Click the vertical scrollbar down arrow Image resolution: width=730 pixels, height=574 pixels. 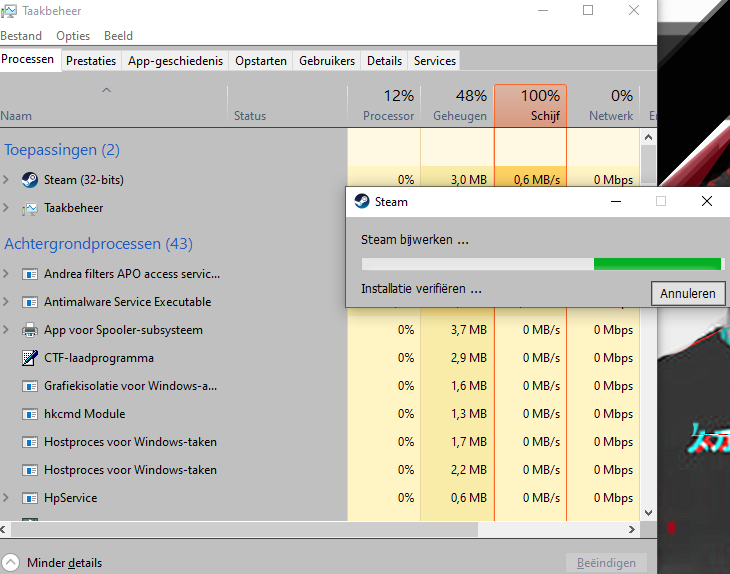(649, 513)
